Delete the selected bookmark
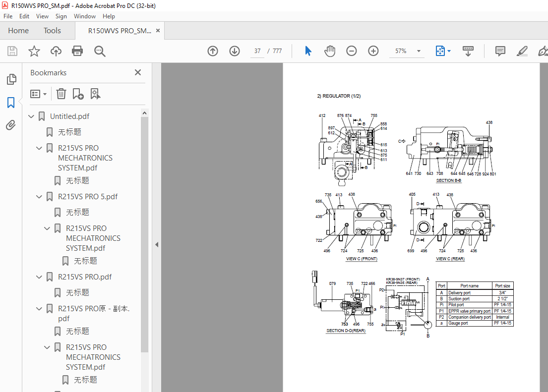Viewport: 548px width, 392px height. pos(61,94)
